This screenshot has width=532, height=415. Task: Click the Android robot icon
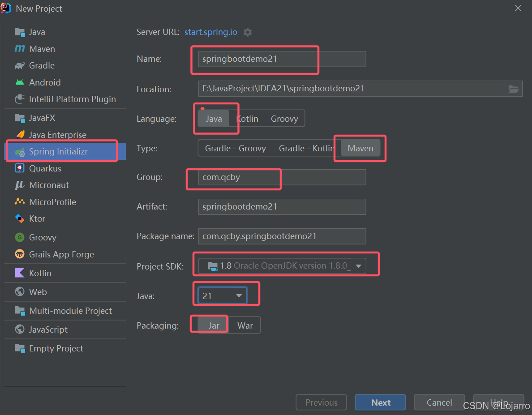pyautogui.click(x=20, y=82)
